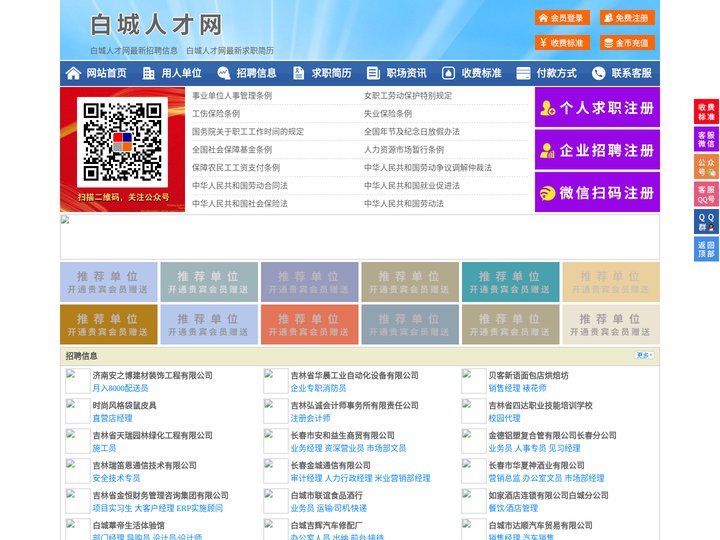Open company 金德铝塑复合管有限公司长春分公司
This screenshot has height=540, width=720.
[x=552, y=435]
